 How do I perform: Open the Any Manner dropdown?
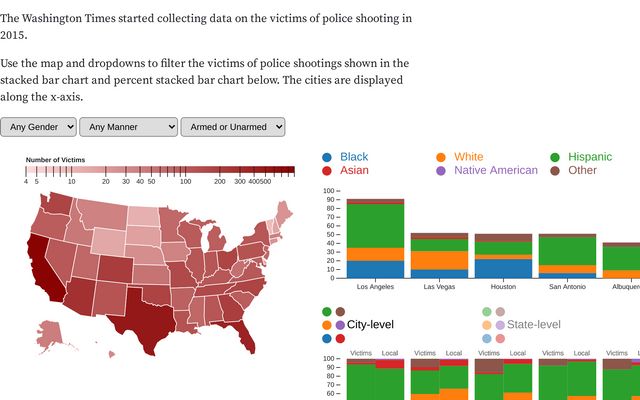click(x=129, y=127)
